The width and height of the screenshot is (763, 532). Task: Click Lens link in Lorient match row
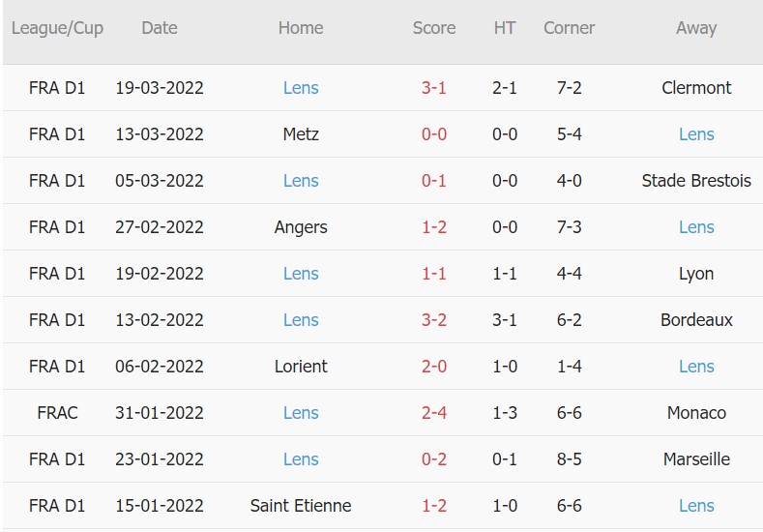(695, 367)
